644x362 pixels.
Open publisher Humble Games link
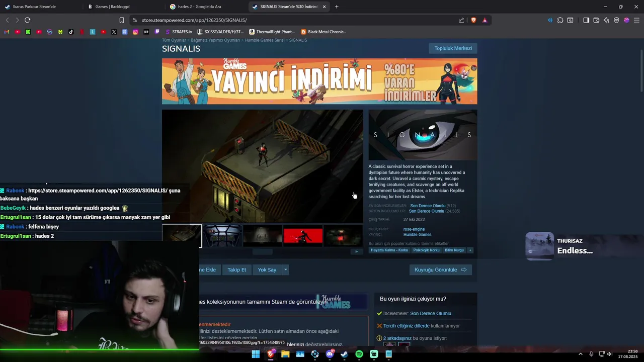[x=417, y=234]
